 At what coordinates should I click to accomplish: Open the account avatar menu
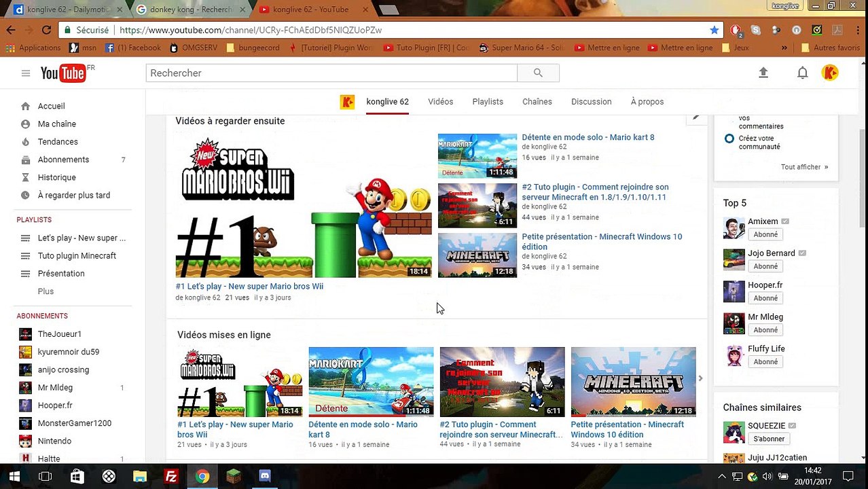pos(830,73)
